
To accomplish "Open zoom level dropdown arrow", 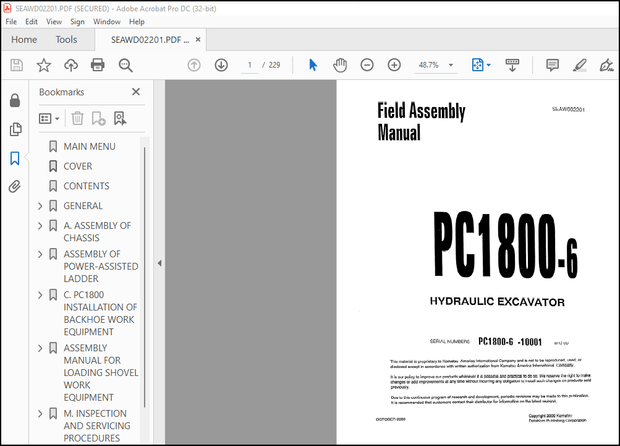I will [x=451, y=65].
